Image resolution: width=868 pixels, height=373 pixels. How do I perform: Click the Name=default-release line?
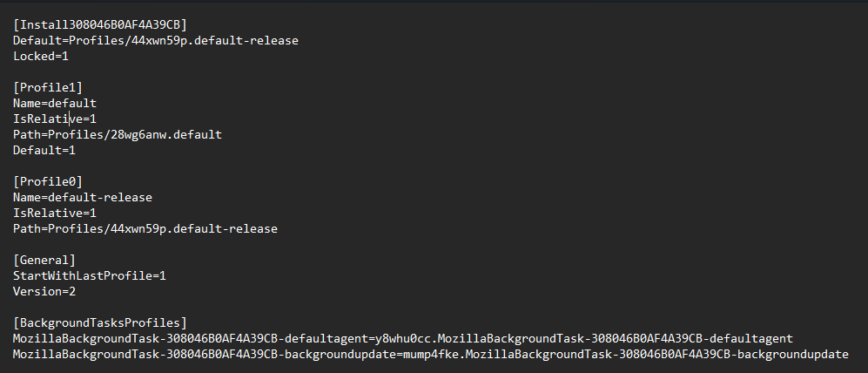click(x=82, y=197)
